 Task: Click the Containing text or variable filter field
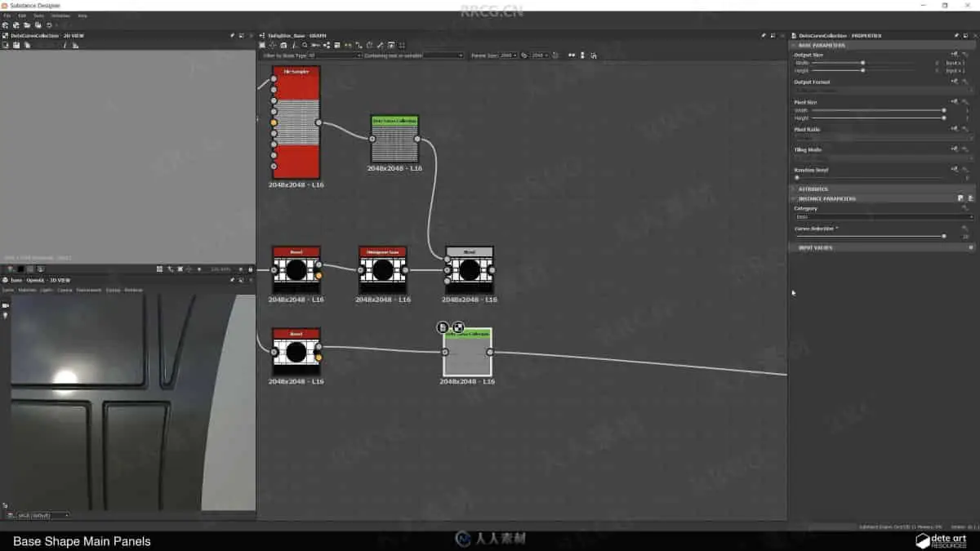[443, 56]
